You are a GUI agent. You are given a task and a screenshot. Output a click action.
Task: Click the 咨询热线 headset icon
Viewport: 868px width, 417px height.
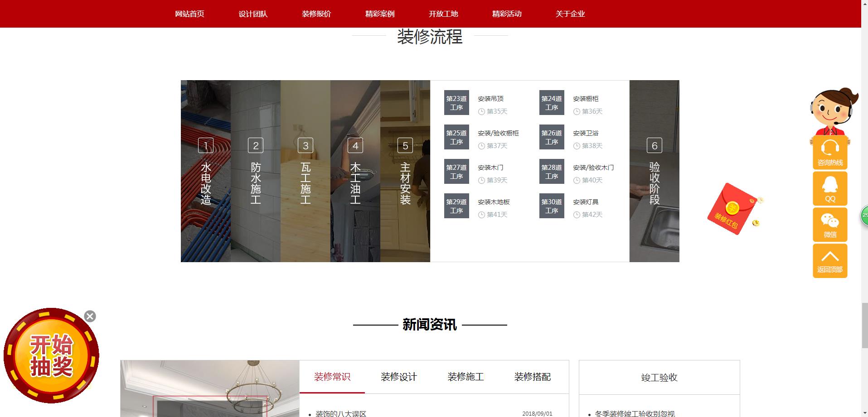pos(829,152)
